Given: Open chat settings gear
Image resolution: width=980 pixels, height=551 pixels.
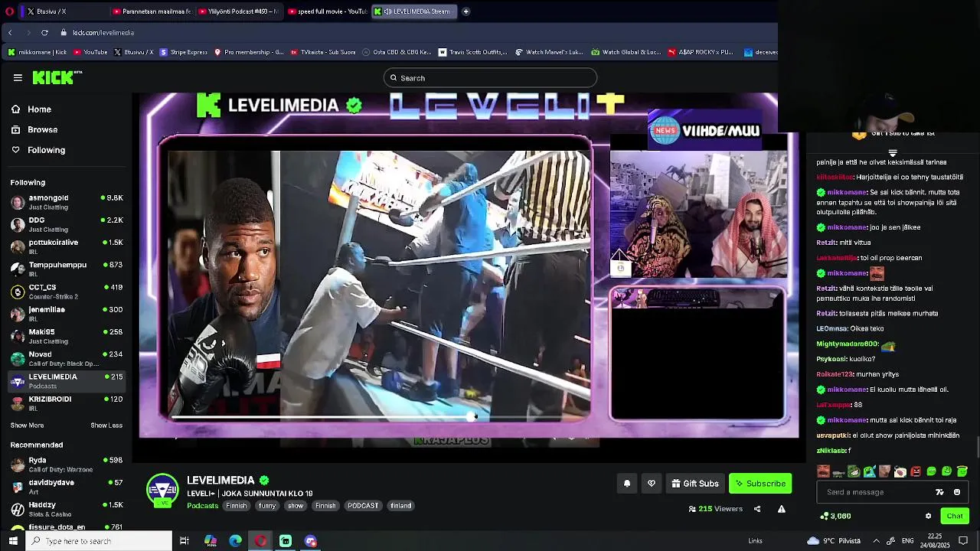Looking at the screenshot, I should pos(928,516).
